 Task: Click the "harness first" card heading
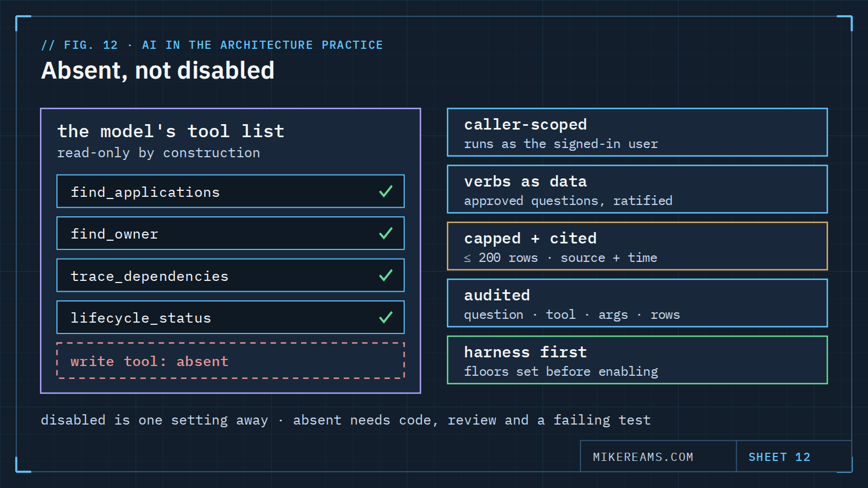pyautogui.click(x=526, y=352)
